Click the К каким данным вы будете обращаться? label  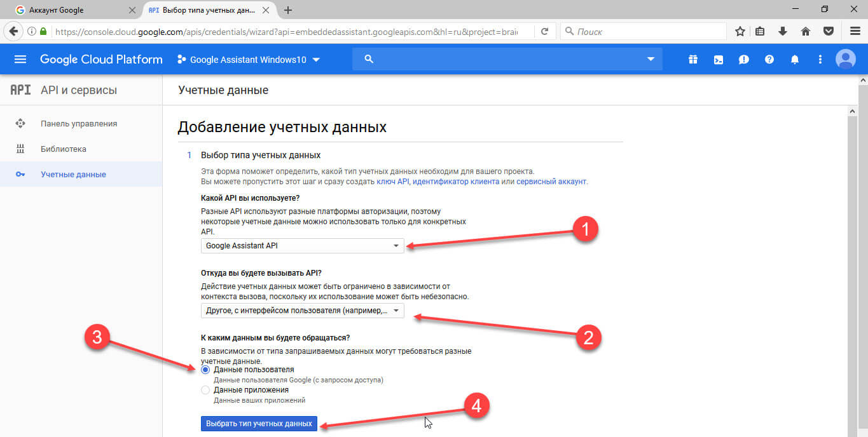(275, 337)
